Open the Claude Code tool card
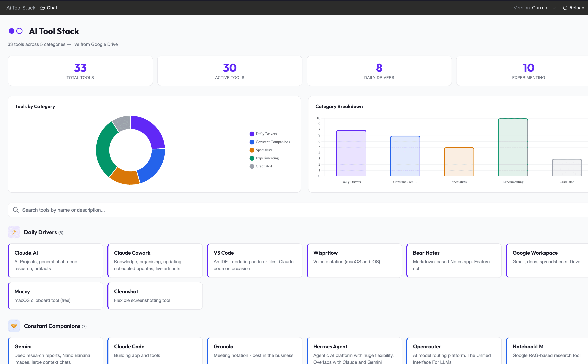 pos(155,351)
